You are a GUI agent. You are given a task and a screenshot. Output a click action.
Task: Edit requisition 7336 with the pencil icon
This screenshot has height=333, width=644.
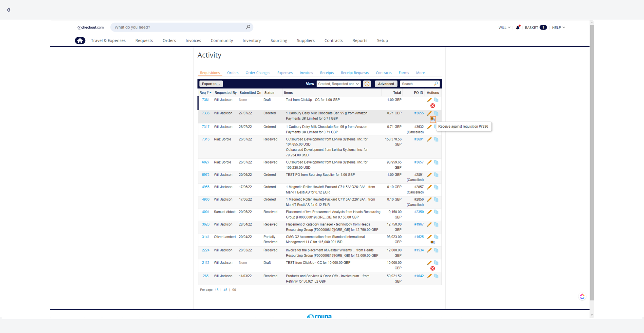click(x=429, y=113)
